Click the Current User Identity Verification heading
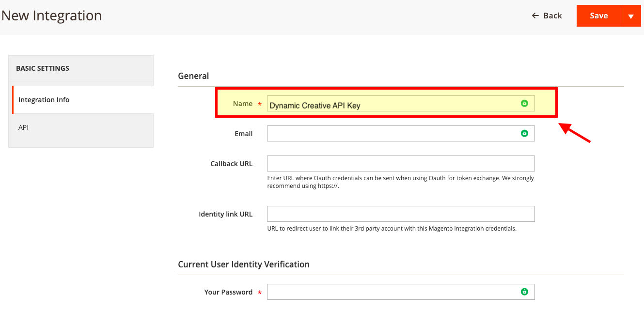 pos(244,264)
